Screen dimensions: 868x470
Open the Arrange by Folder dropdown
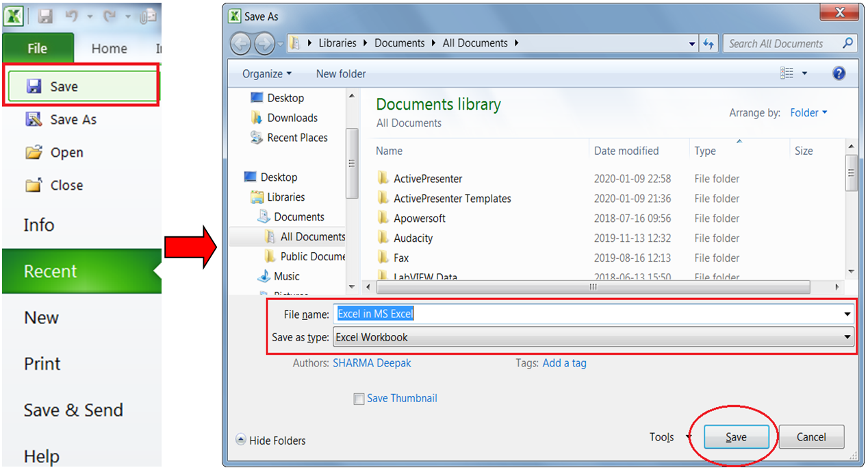[808, 112]
